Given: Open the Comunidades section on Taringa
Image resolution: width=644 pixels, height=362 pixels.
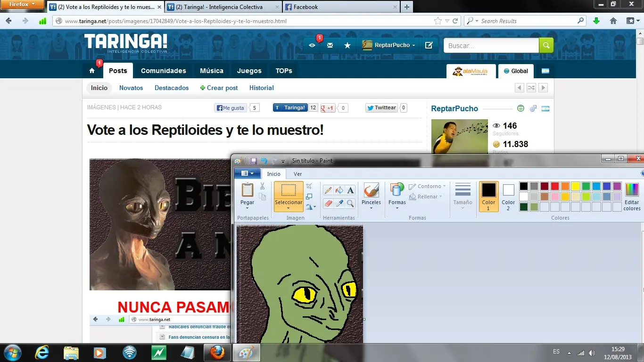Looking at the screenshot, I should [x=164, y=71].
